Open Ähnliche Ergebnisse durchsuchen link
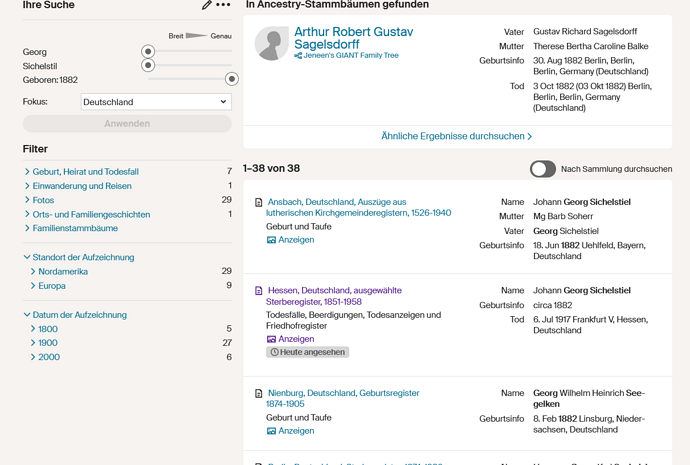 [457, 136]
